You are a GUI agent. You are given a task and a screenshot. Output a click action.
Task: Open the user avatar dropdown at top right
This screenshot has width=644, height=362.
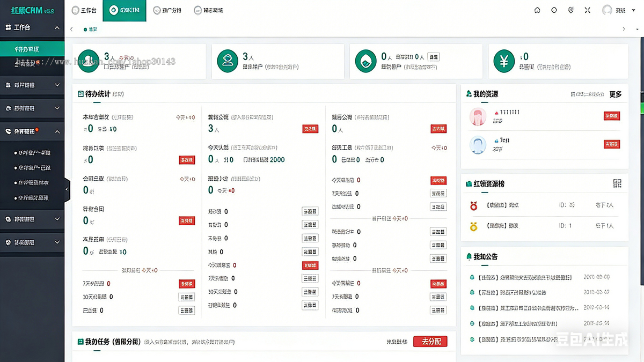(x=606, y=10)
